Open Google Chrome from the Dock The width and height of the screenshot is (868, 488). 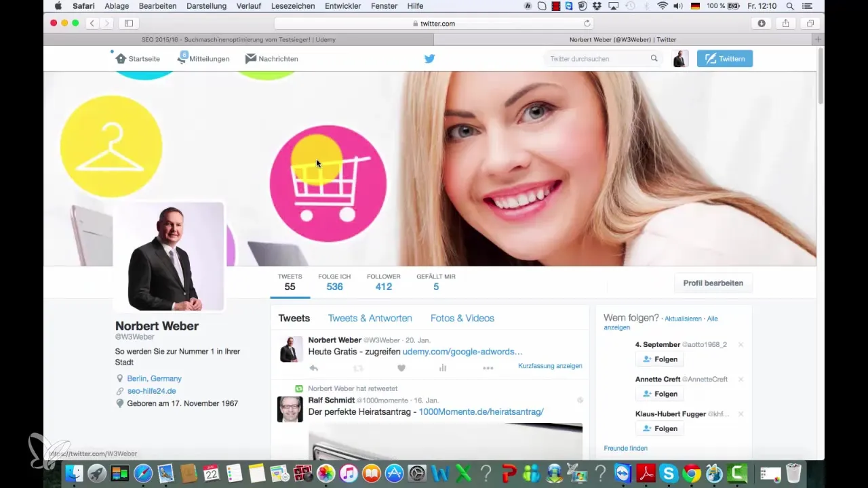coord(692,473)
